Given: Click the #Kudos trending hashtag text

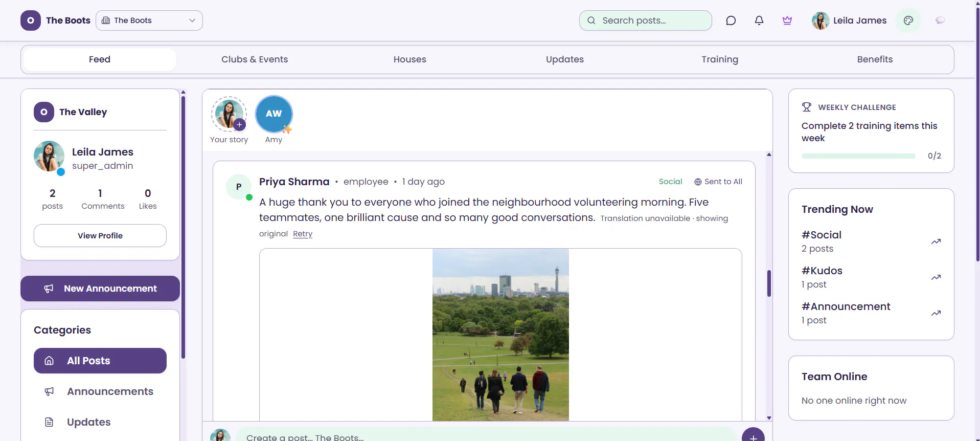Looking at the screenshot, I should pos(822,271).
